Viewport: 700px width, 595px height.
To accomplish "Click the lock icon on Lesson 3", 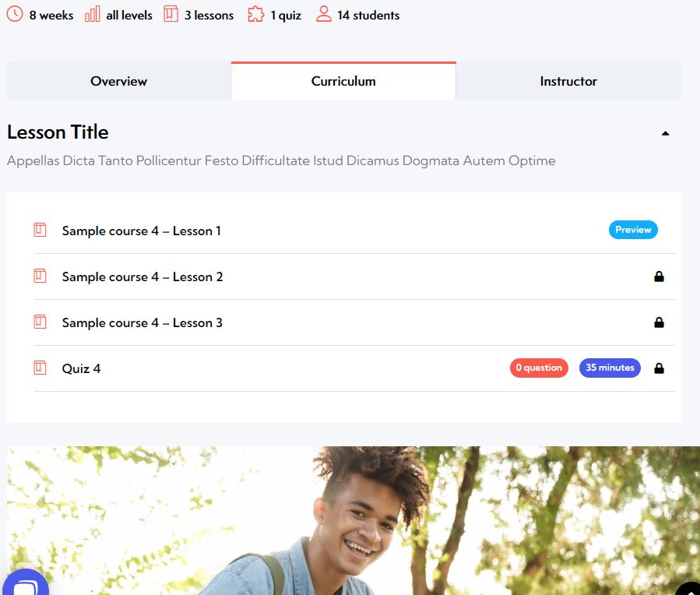I will pos(659,322).
